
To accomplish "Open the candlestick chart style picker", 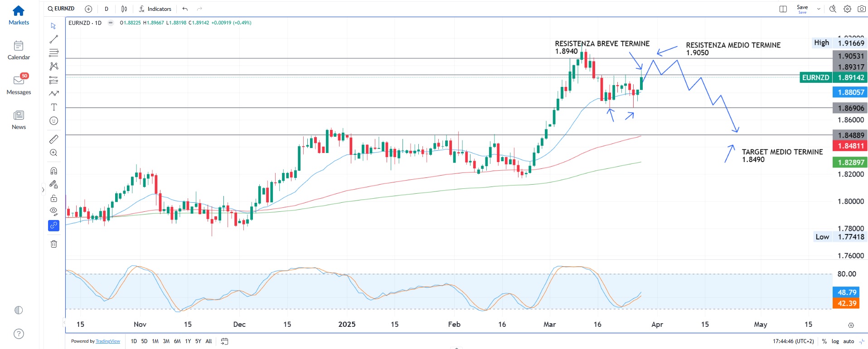I will 124,9.
